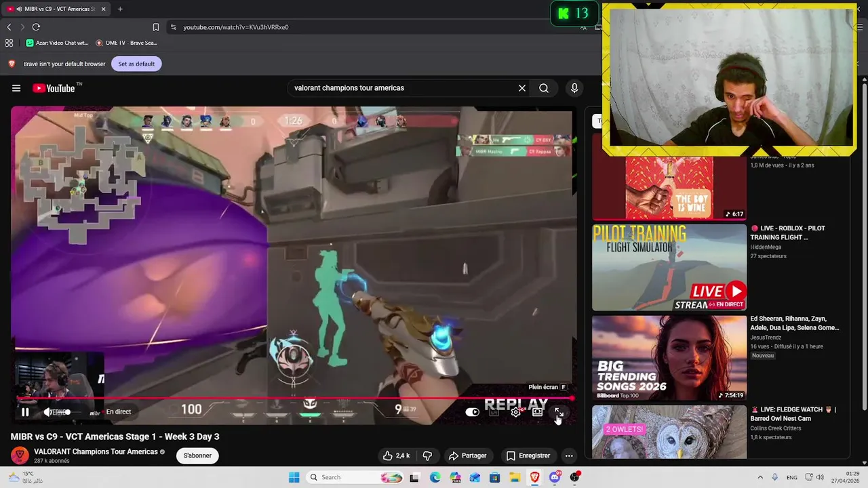Viewport: 868px width, 488px height.
Task: Bookmark this page with bookmark icon
Action: click(156, 27)
